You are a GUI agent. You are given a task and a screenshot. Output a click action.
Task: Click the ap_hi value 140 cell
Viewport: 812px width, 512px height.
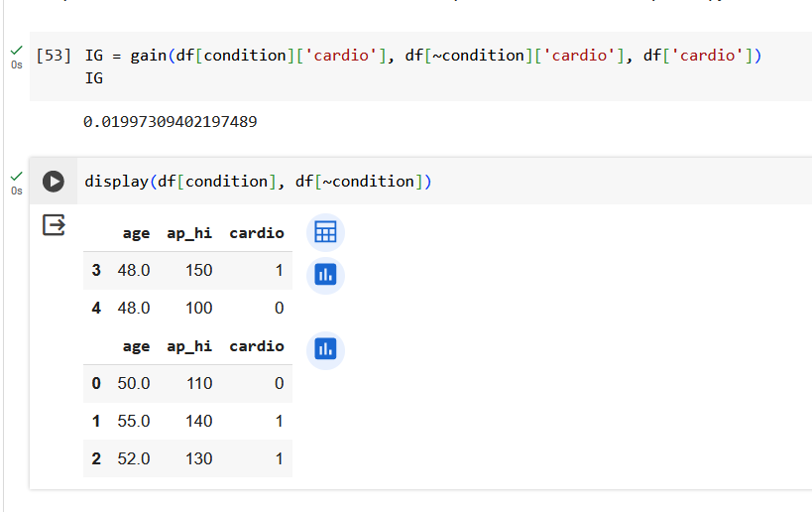[x=199, y=422]
